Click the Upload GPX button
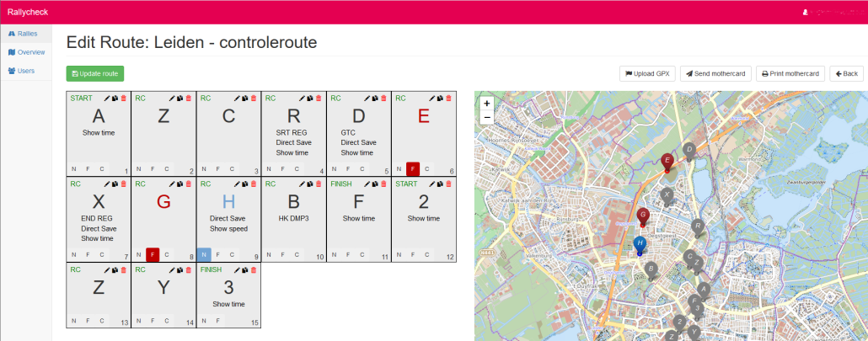The height and width of the screenshot is (341, 868). [x=647, y=74]
